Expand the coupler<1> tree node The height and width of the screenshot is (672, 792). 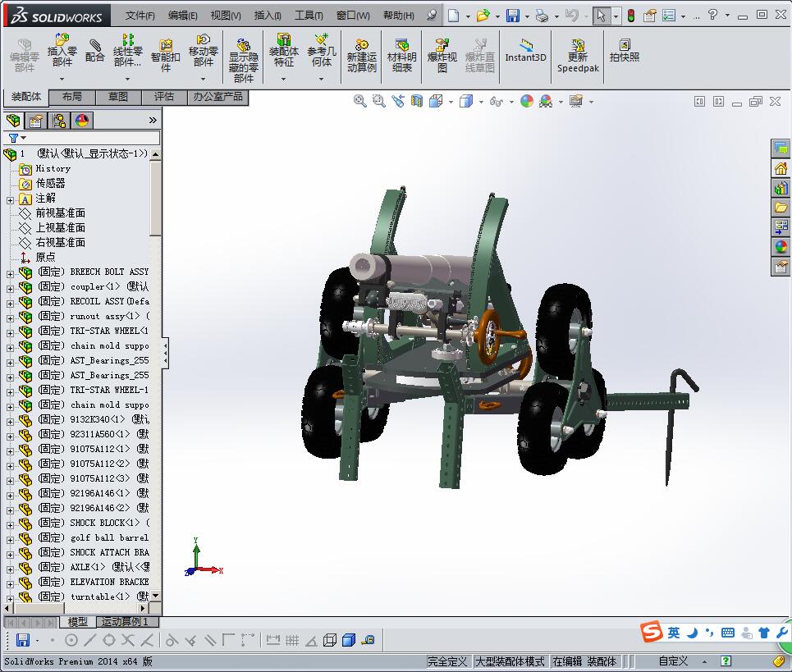(10, 289)
